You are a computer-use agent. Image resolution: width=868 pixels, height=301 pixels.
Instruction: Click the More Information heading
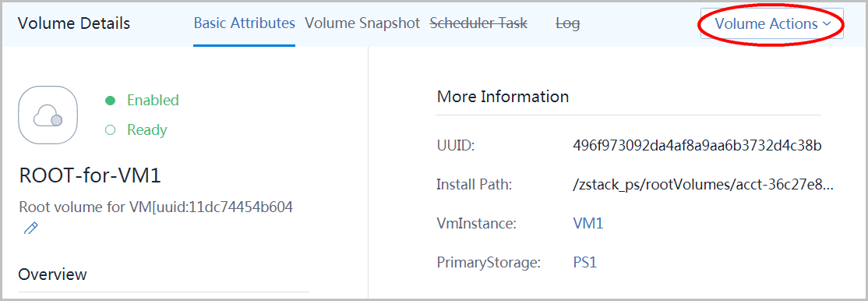[x=503, y=97]
